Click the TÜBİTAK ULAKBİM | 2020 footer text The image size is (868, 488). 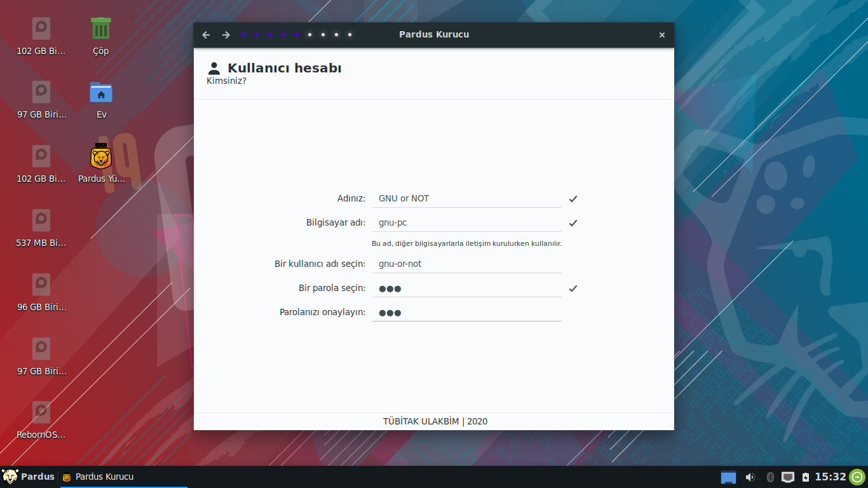[x=435, y=421]
